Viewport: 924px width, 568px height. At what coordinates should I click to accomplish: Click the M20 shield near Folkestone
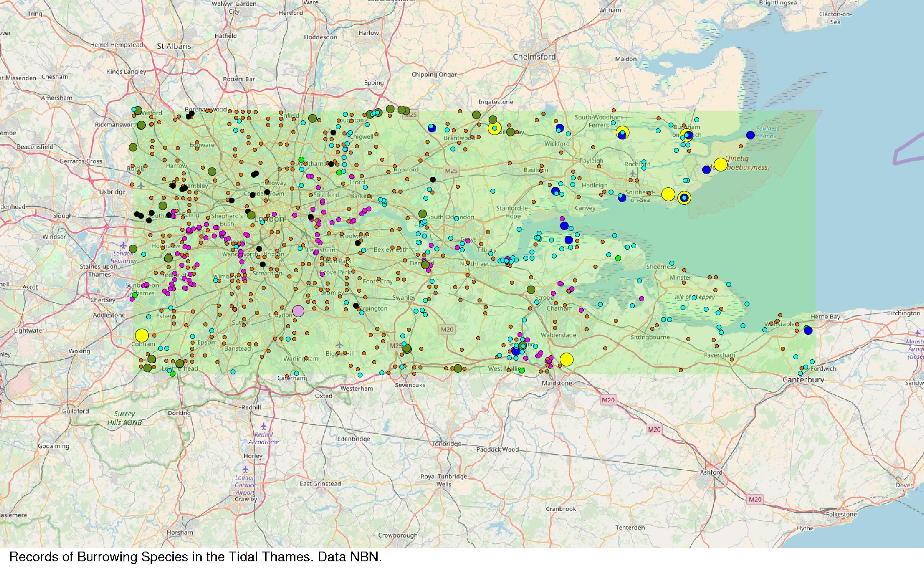pos(755,499)
